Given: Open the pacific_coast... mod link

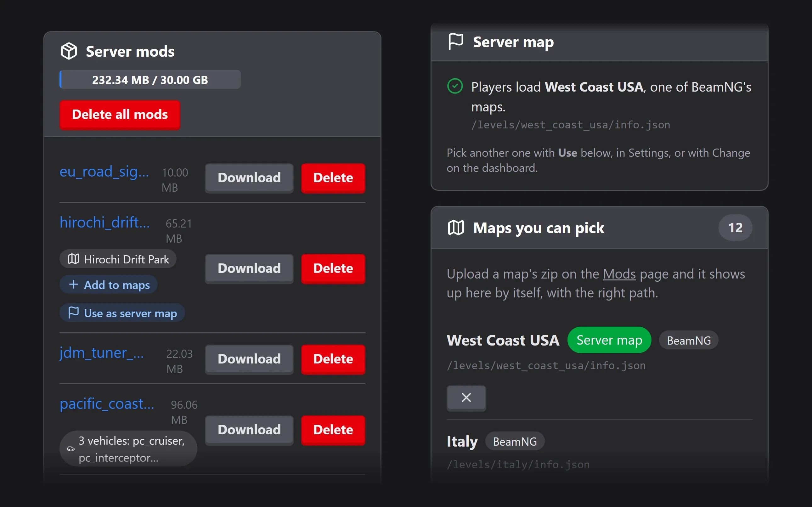Looking at the screenshot, I should tap(107, 404).
